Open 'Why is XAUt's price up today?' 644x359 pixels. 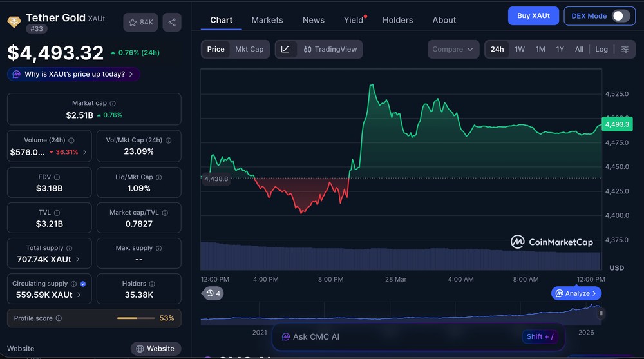pyautogui.click(x=73, y=74)
